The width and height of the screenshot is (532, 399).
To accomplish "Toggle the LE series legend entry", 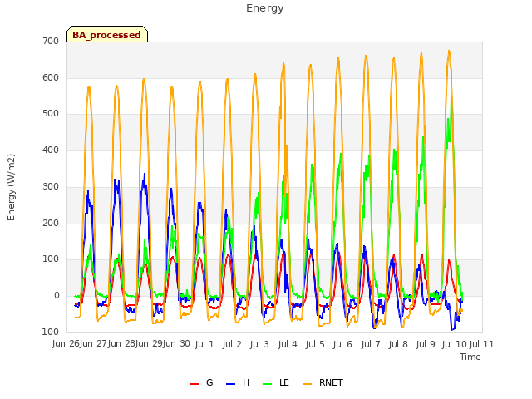I will coord(276,382).
